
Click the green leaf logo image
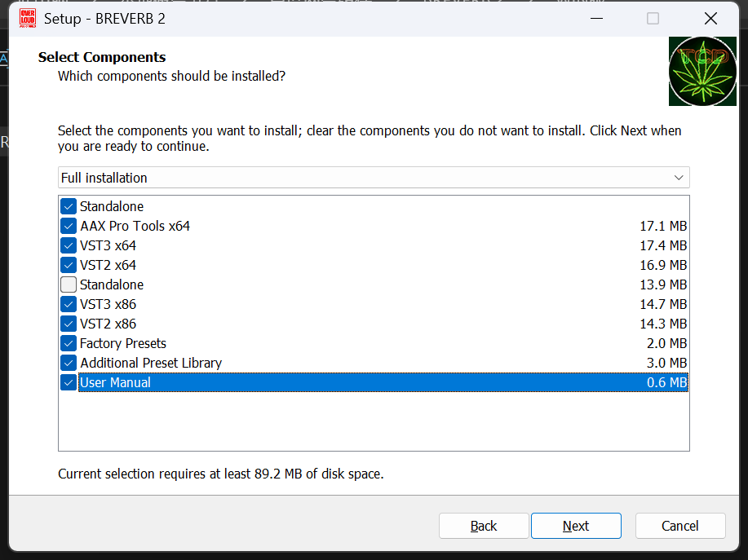[702, 71]
